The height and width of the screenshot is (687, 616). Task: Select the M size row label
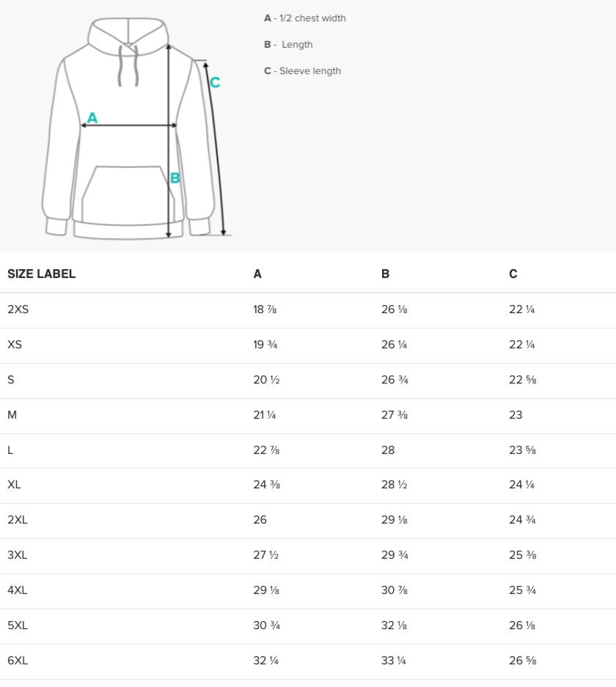coord(12,415)
